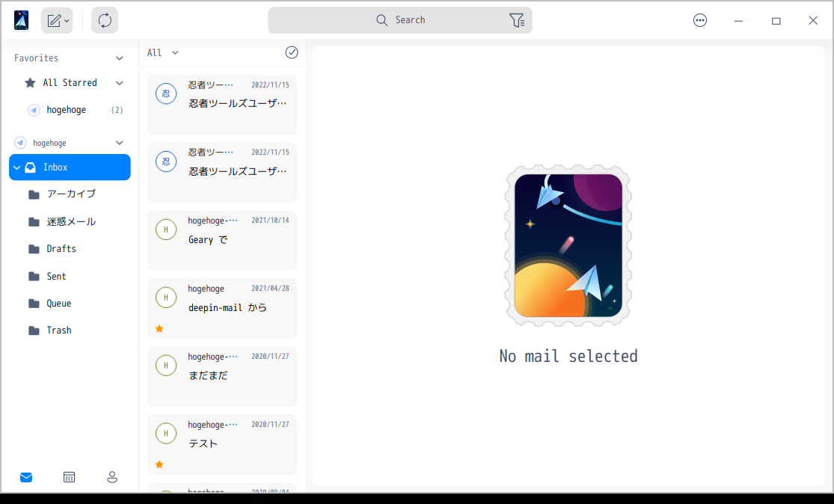Screen dimensions: 834x504
Task: Open the Trash folder
Action: pyautogui.click(x=70, y=331)
